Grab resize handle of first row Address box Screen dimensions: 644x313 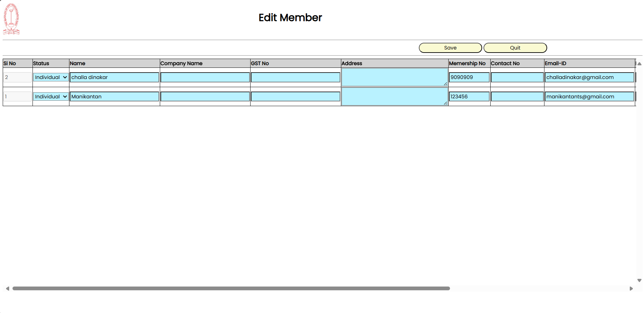[446, 84]
